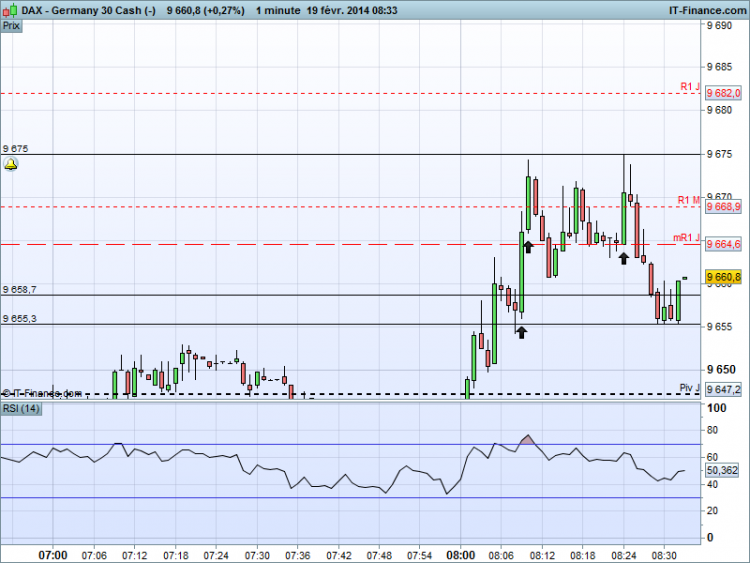Click the up arrow marker near 08:24 candle
The width and height of the screenshot is (750, 563).
[x=623, y=259]
